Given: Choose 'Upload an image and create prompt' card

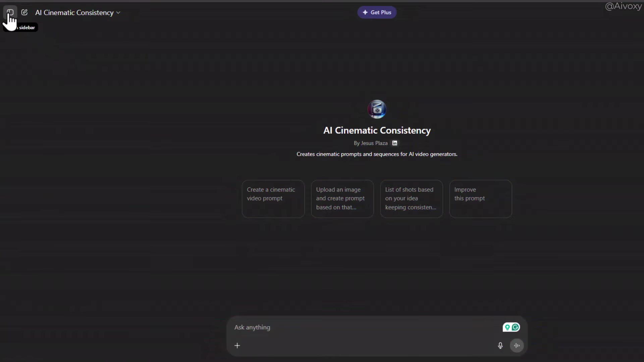Looking at the screenshot, I should (x=342, y=199).
